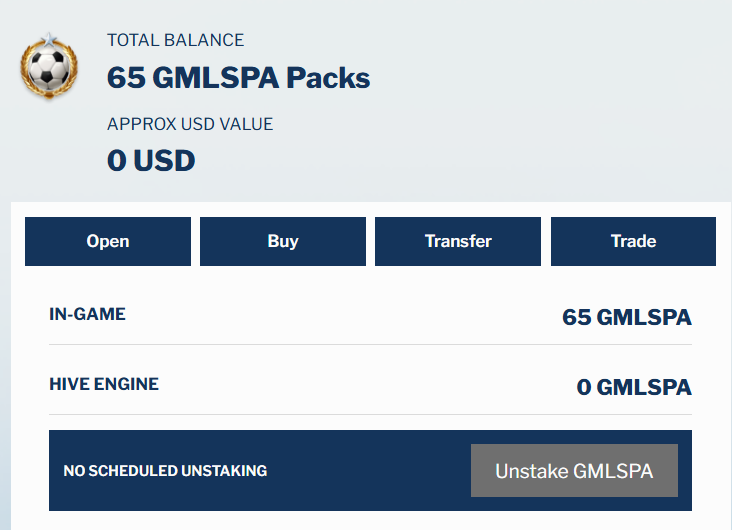Select the 0 USD value text
732x530 pixels.
point(151,160)
